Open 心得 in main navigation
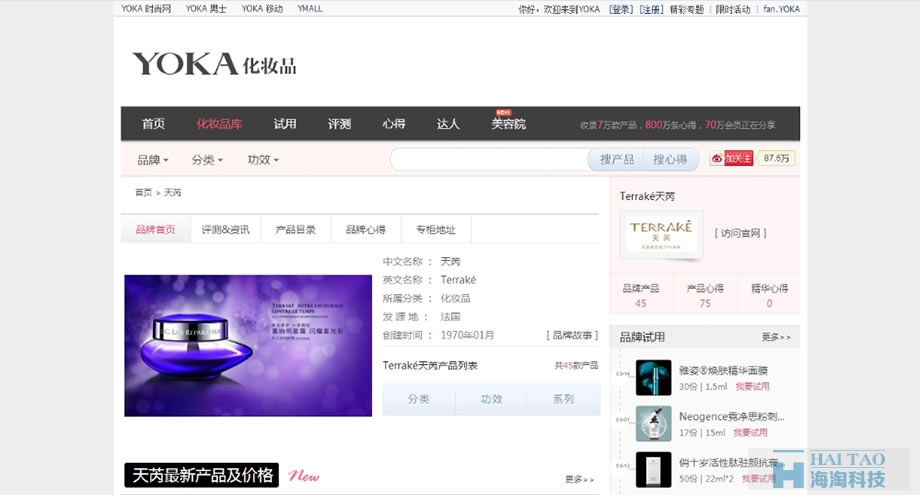 [394, 124]
